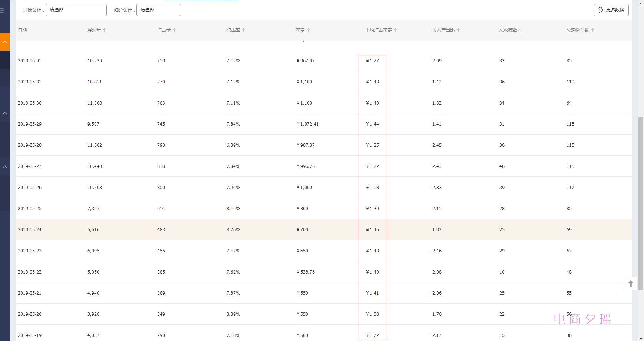This screenshot has width=644, height=341.
Task: Collapse the lower sidebar chevron section
Action: [x=5, y=167]
